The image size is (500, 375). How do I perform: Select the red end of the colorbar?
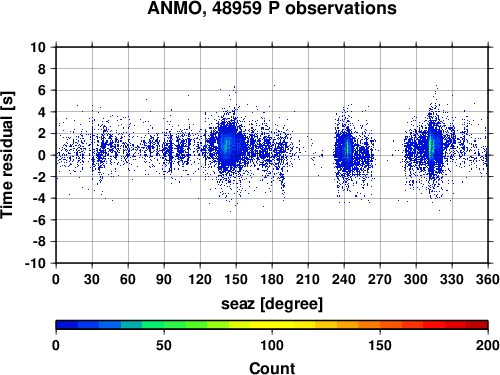coord(477,325)
